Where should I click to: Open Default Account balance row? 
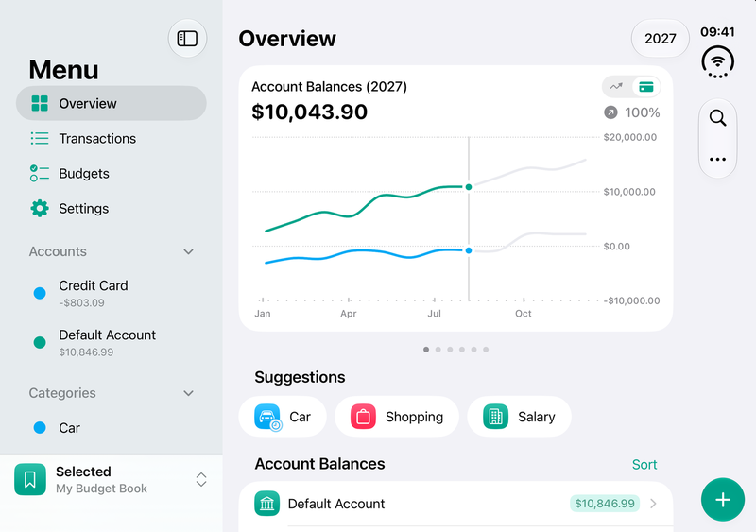coord(455,504)
